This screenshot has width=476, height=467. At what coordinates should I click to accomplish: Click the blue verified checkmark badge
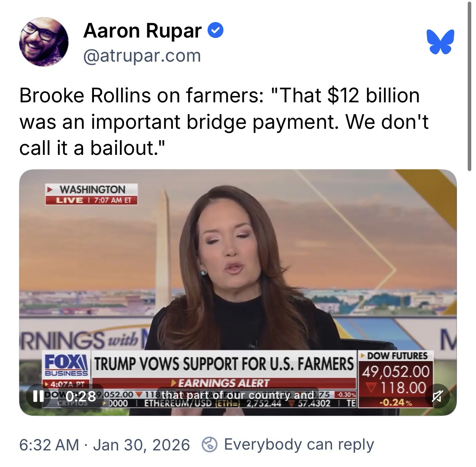(216, 30)
